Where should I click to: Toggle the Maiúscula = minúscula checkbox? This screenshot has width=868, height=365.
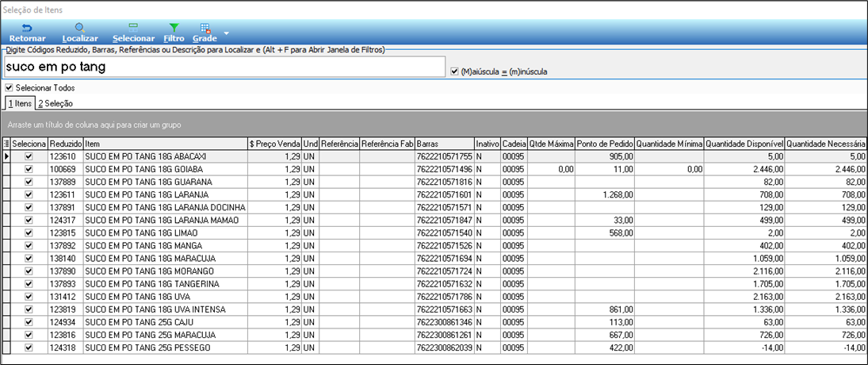point(454,71)
